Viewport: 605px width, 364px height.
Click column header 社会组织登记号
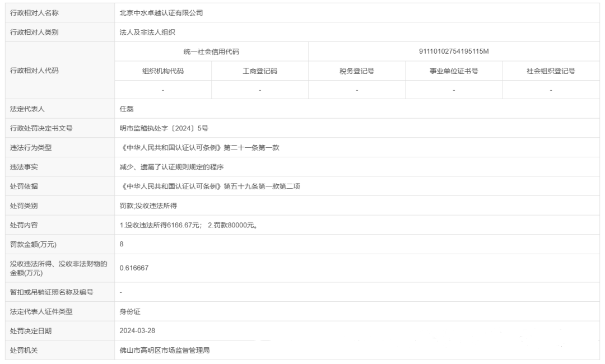(x=551, y=71)
